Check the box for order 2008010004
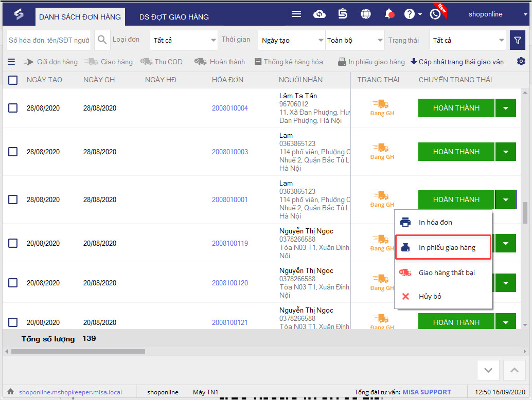The image size is (532, 400). [x=13, y=108]
